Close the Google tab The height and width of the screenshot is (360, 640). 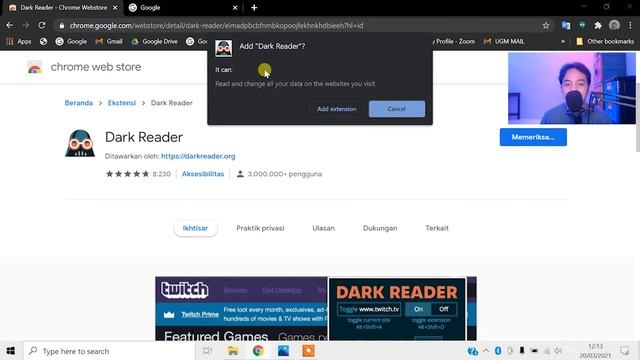(x=235, y=8)
